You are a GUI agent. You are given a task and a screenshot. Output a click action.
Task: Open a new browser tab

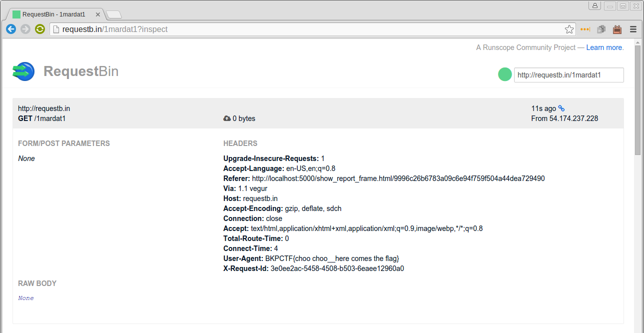(x=114, y=14)
